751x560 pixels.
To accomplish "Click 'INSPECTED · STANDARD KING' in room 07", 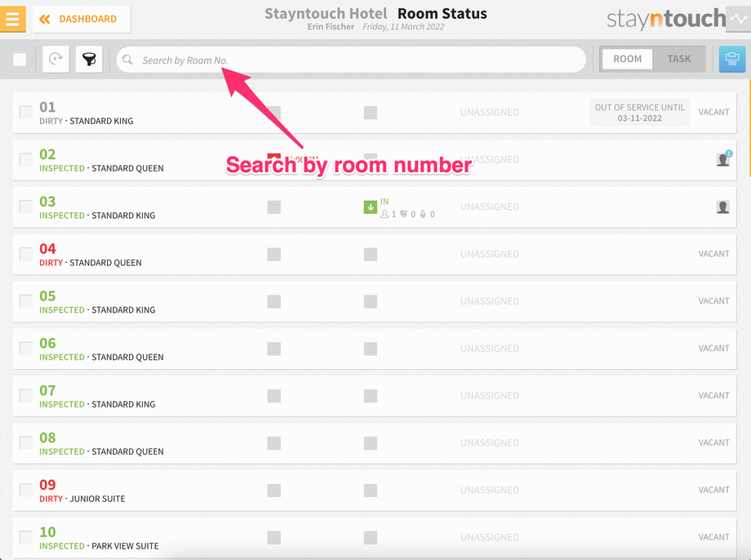I will (97, 404).
